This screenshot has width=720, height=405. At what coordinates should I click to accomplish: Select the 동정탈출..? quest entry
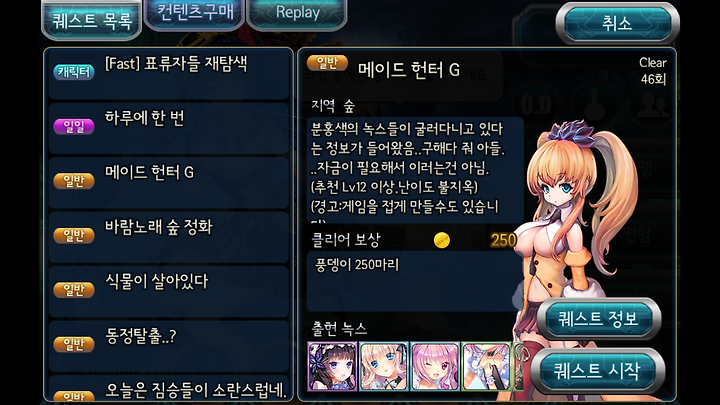(169, 346)
